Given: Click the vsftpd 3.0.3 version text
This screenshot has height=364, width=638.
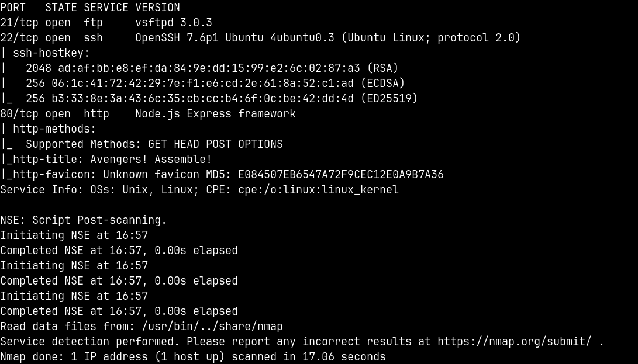Looking at the screenshot, I should (174, 23).
